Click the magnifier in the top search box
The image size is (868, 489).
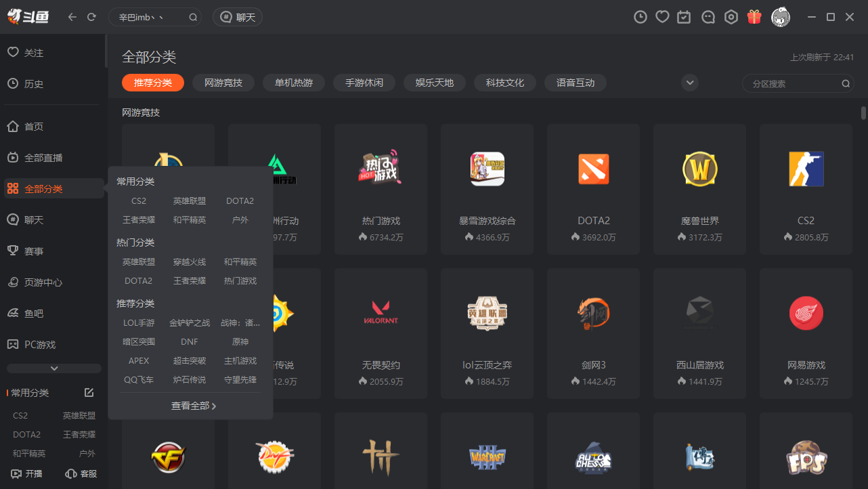[193, 18]
